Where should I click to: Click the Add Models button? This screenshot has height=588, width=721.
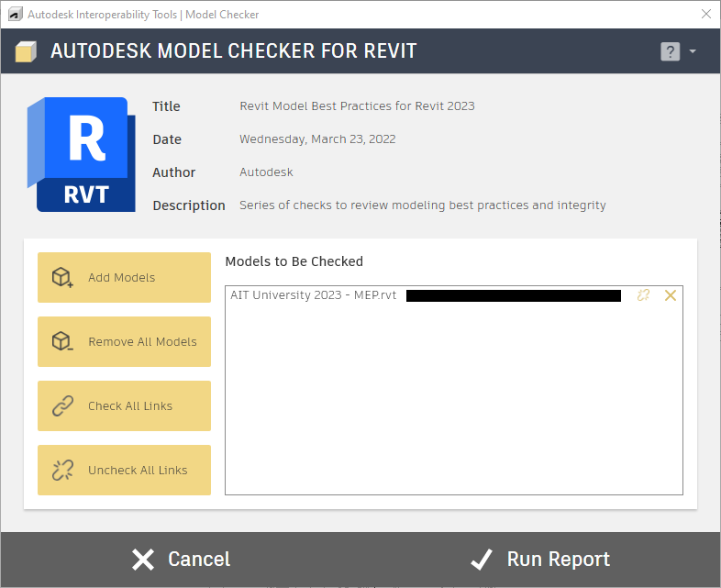point(124,277)
